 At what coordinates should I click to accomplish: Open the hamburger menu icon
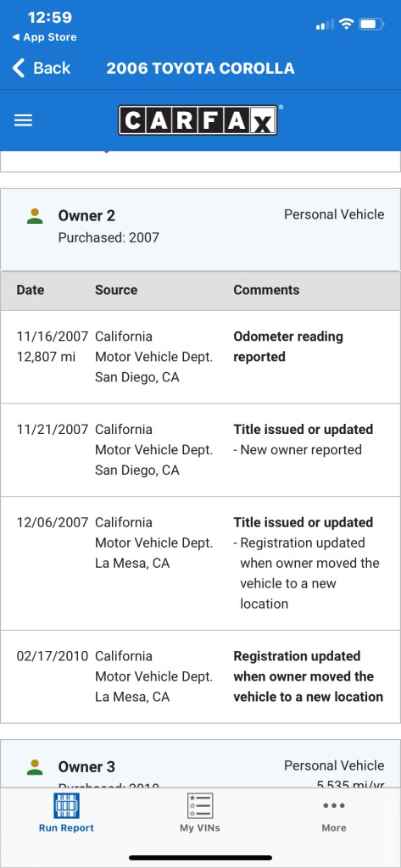(23, 120)
